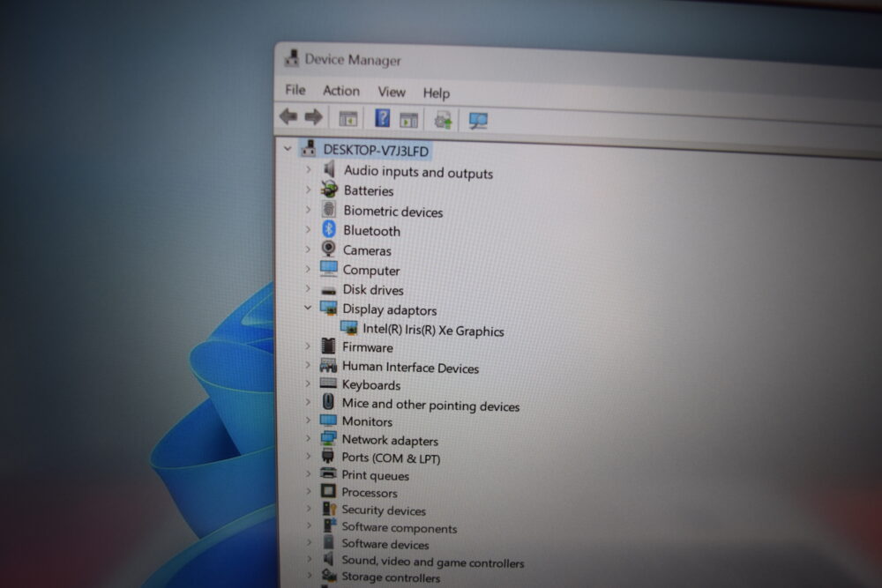Image resolution: width=882 pixels, height=588 pixels.
Task: Select Storage controllers label
Action: tap(391, 577)
